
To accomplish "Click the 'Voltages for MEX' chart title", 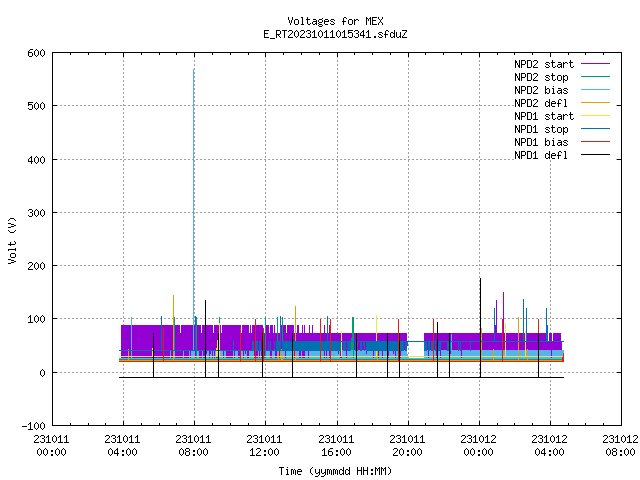I will (x=335, y=21).
